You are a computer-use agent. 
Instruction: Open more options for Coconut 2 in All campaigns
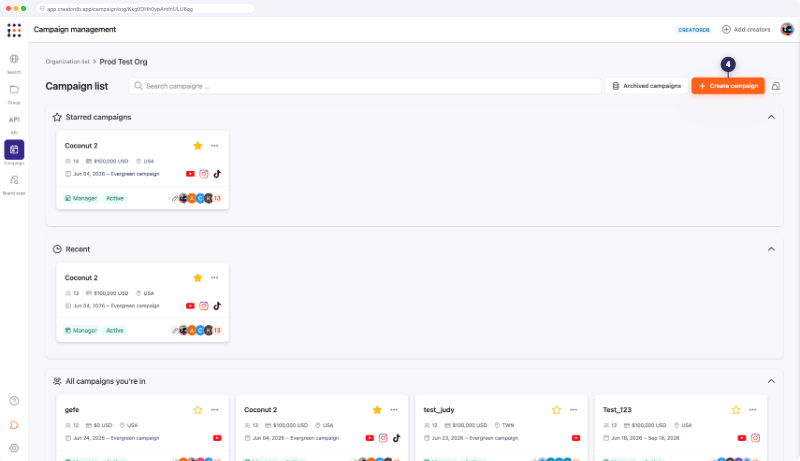[x=394, y=410]
